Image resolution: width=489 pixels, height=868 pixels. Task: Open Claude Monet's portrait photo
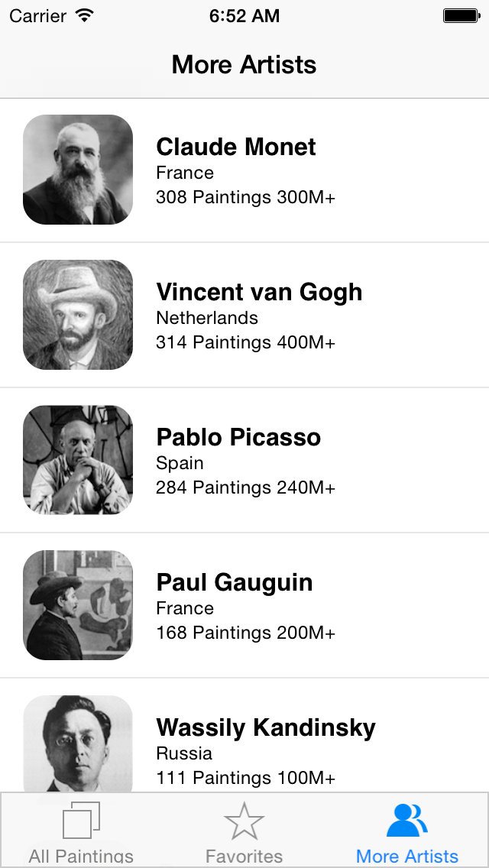[78, 170]
